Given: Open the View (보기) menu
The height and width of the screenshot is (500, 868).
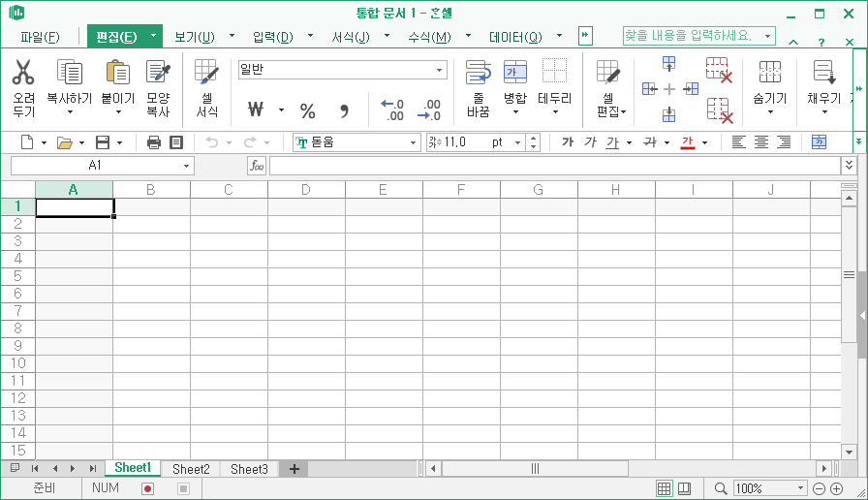Looking at the screenshot, I should [195, 37].
